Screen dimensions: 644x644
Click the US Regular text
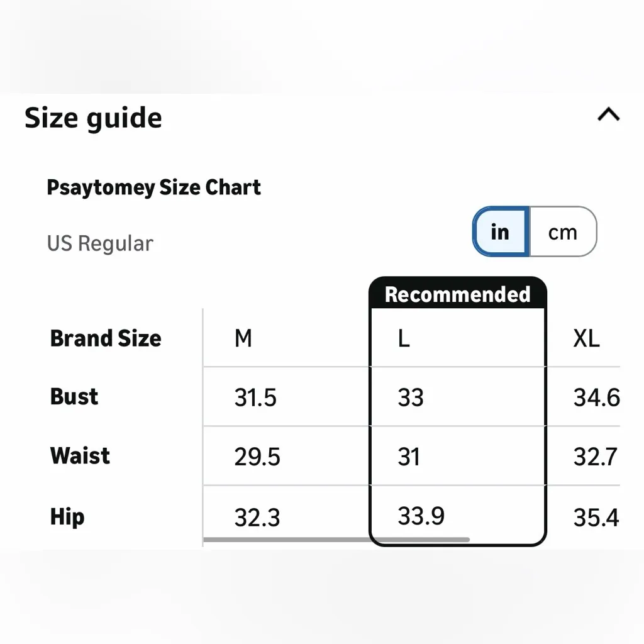tap(100, 243)
